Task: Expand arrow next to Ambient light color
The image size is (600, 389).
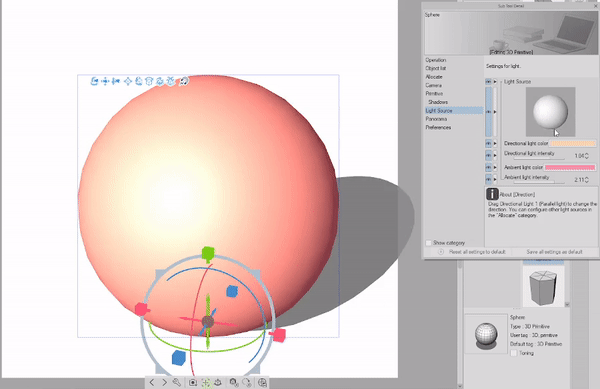Action: (x=495, y=168)
